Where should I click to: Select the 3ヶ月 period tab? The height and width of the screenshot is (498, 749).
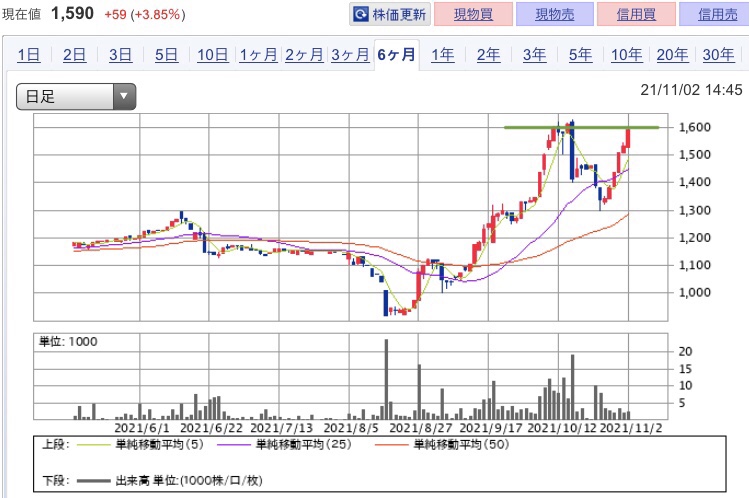click(x=350, y=55)
